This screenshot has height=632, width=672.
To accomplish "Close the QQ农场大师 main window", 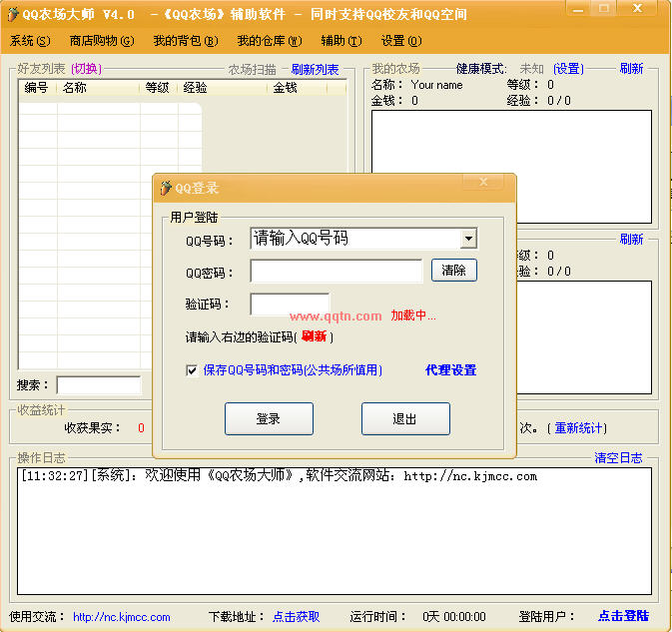I will click(637, 8).
